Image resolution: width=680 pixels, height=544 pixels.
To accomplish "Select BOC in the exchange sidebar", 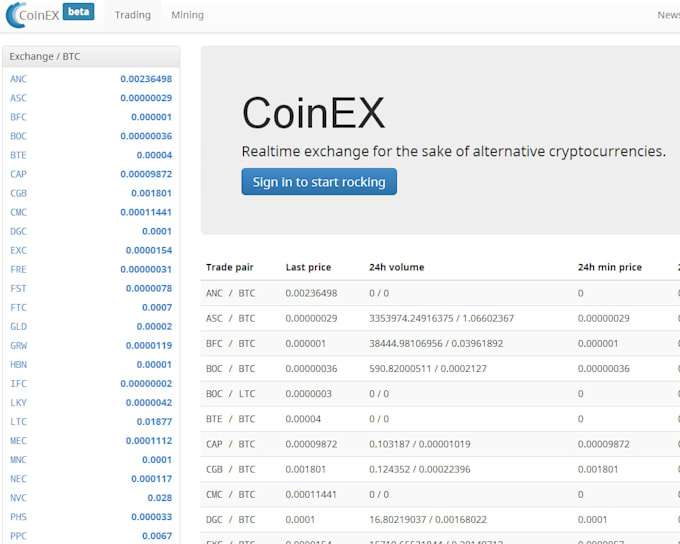I will pos(19,136).
